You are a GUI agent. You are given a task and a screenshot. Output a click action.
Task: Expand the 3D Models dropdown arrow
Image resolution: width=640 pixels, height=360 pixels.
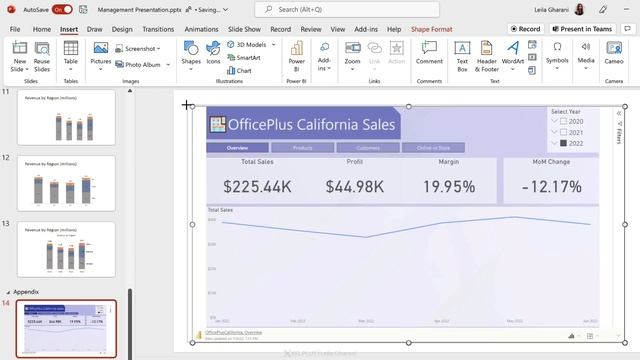pos(273,44)
